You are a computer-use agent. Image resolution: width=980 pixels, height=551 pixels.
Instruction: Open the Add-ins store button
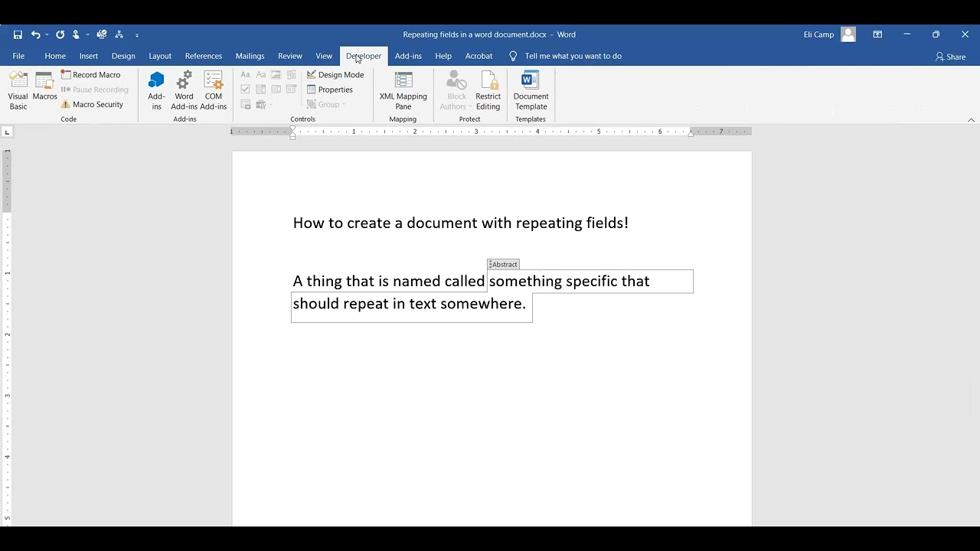click(156, 90)
